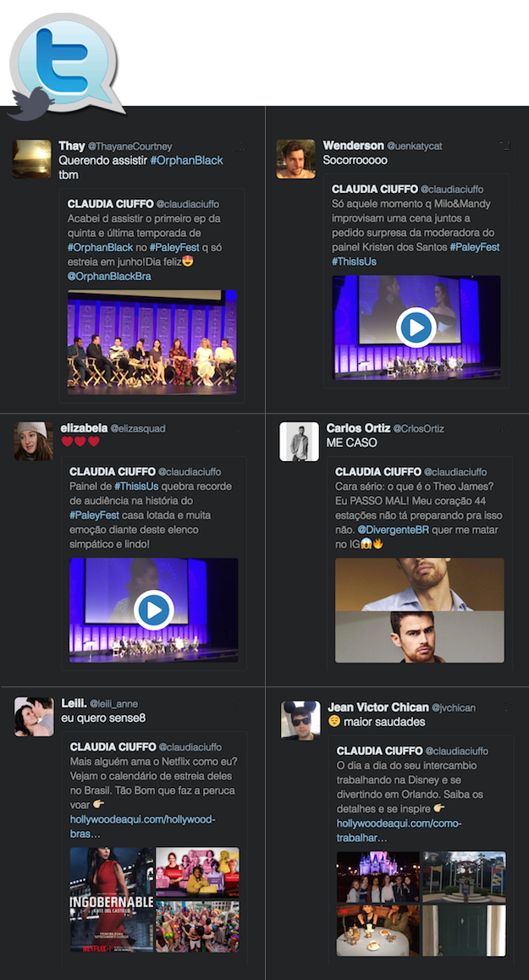Open Jean Victor Chican's avatar
The width and height of the screenshot is (529, 980).
click(300, 719)
